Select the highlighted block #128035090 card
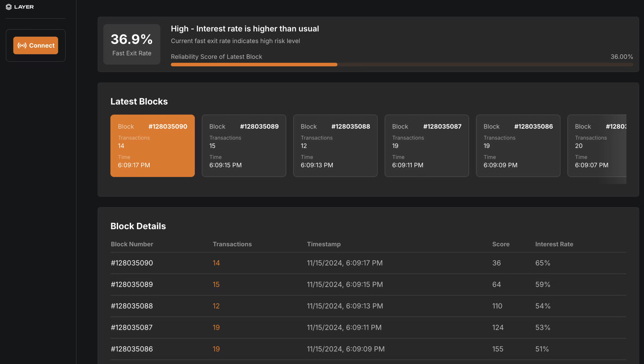The image size is (644, 364). coord(152,146)
